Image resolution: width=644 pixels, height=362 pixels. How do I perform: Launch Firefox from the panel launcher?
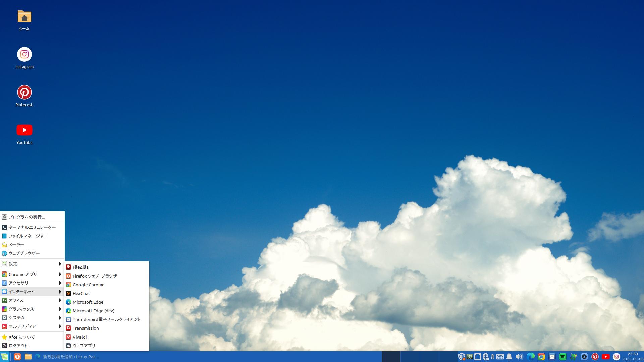(x=17, y=357)
